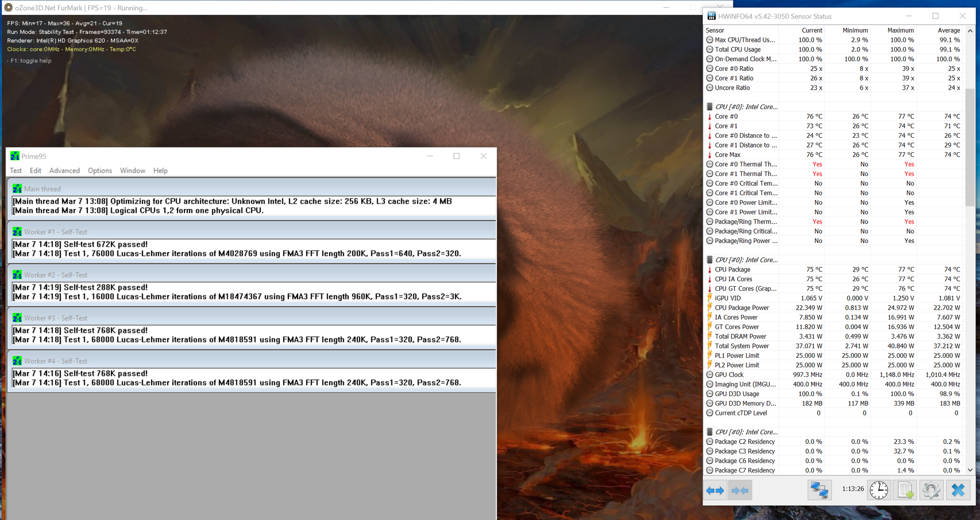This screenshot has width=980, height=520.
Task: Select Main thread title bar in Prime95
Action: 252,189
